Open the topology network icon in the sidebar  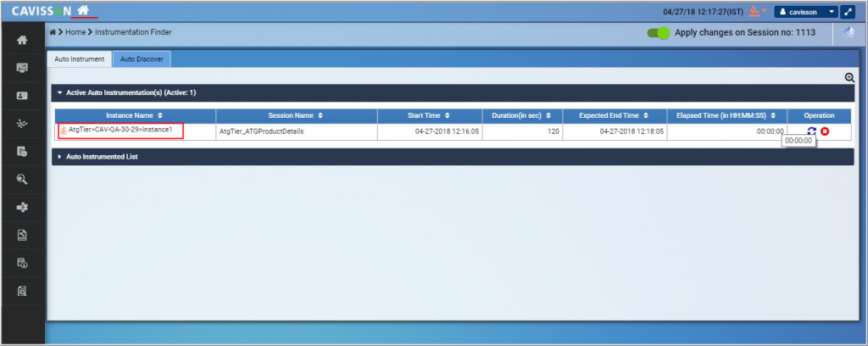tap(22, 124)
